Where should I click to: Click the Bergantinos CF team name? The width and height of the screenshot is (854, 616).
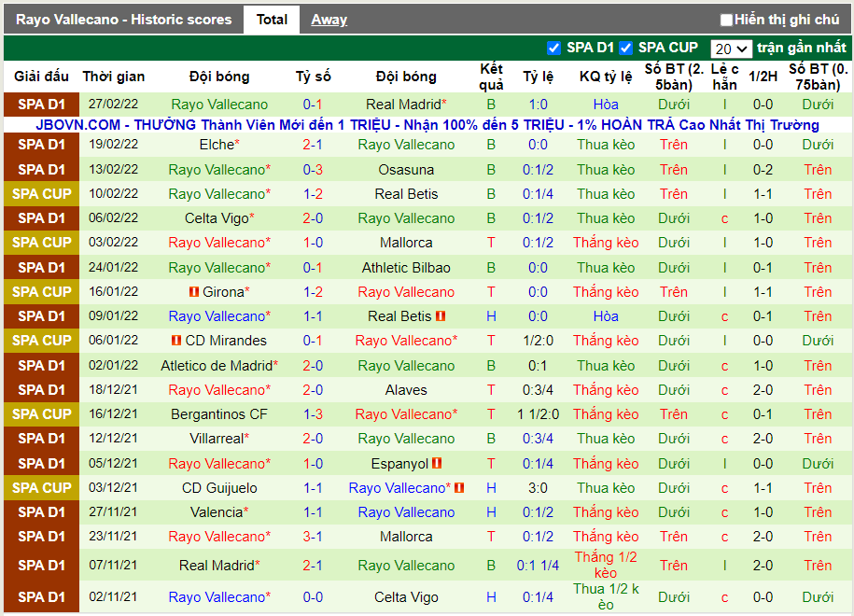click(x=219, y=414)
